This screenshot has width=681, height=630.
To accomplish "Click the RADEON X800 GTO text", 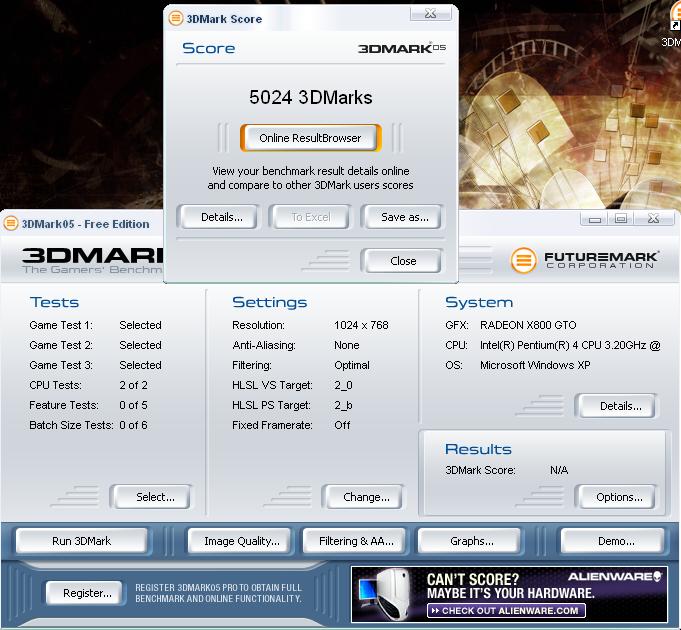I will (528, 325).
